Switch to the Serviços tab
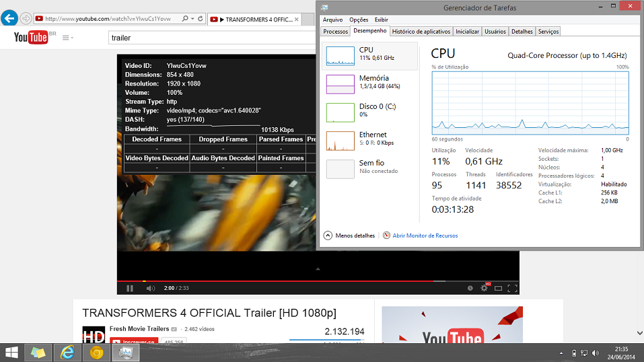This screenshot has width=644, height=362. 548,32
